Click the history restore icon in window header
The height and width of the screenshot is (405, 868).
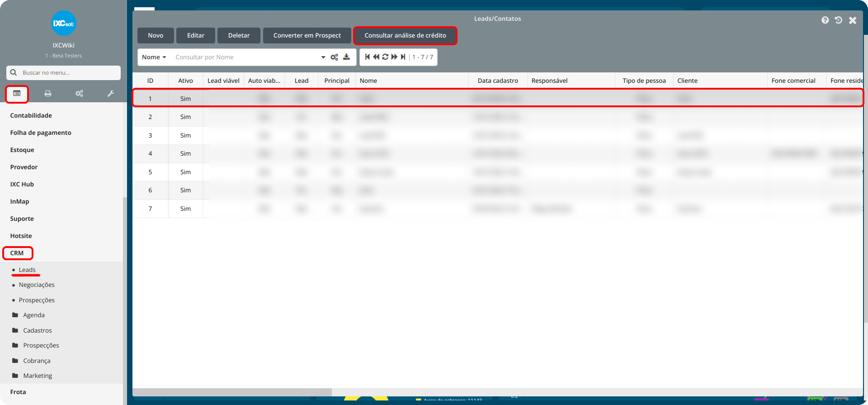839,20
